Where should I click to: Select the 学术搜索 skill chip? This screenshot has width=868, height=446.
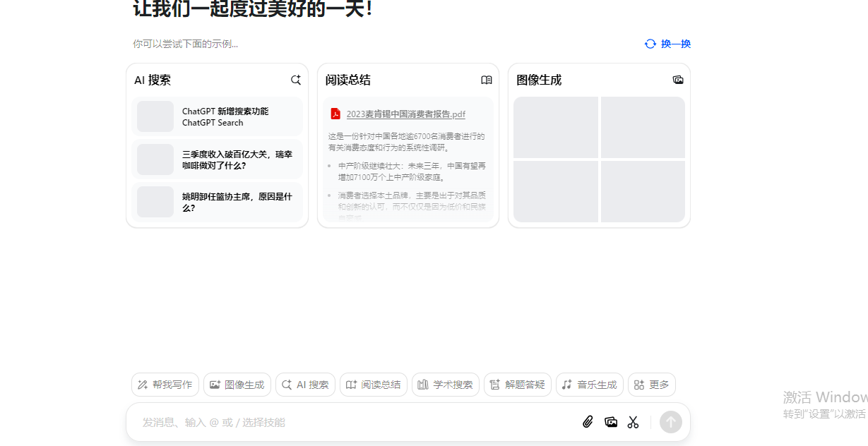pos(446,385)
